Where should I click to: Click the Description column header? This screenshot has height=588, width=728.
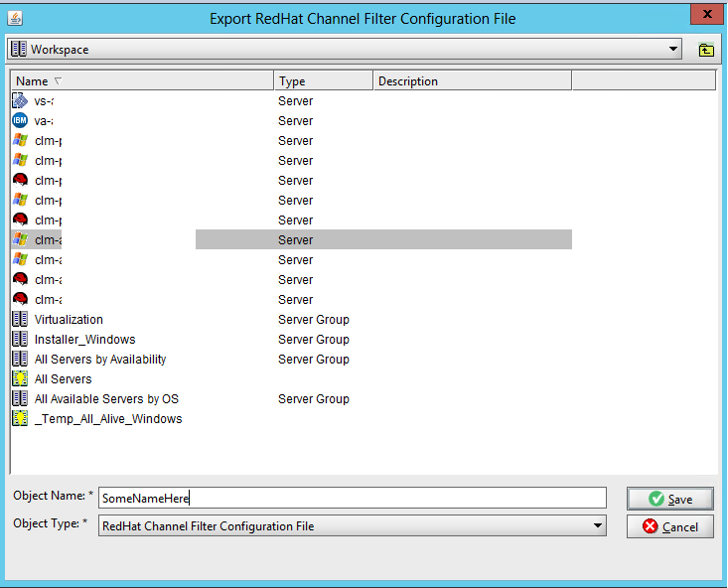(472, 81)
